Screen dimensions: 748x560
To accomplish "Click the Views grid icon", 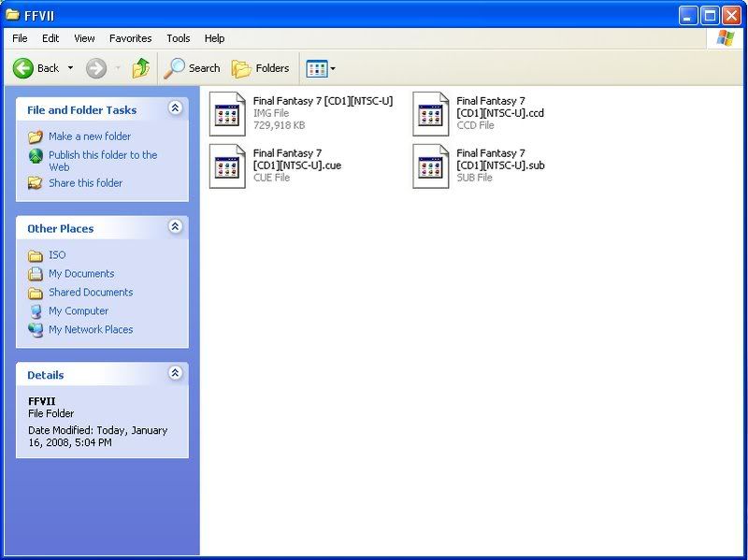I will click(317, 68).
